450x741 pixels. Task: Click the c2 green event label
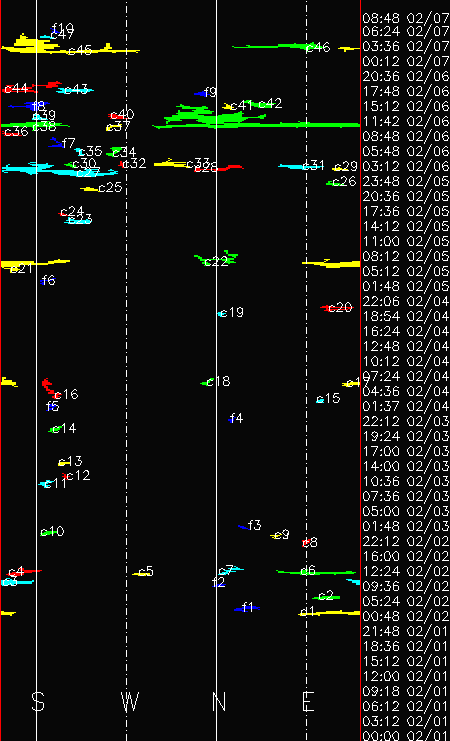(x=326, y=595)
